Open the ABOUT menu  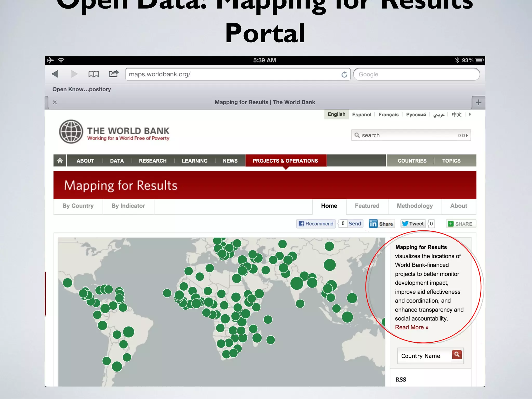click(85, 161)
